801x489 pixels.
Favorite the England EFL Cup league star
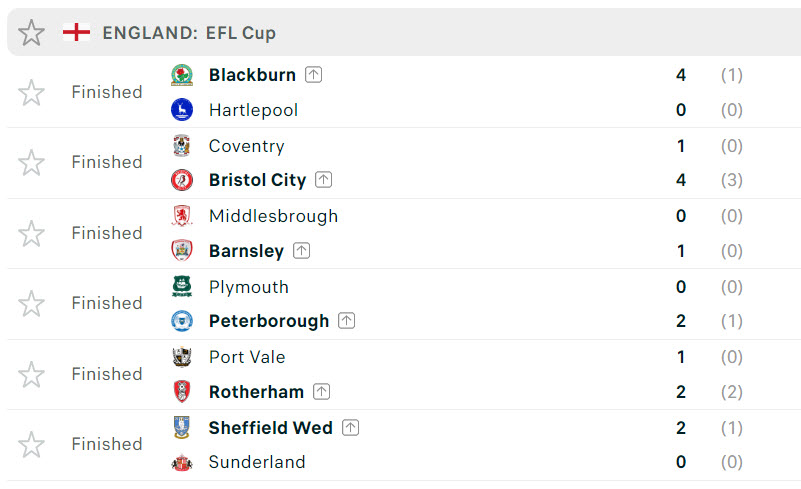[x=31, y=33]
